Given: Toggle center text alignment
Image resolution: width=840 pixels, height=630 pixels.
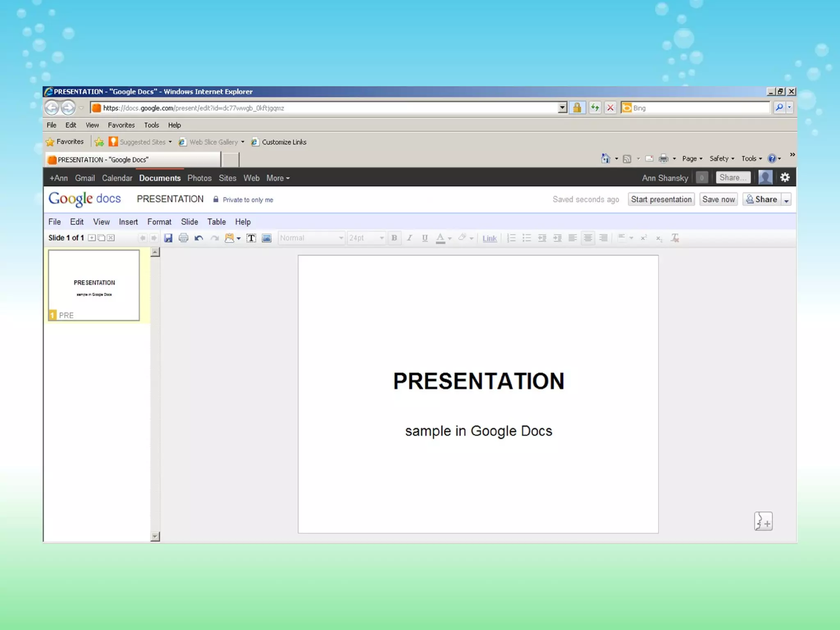Looking at the screenshot, I should click(588, 238).
